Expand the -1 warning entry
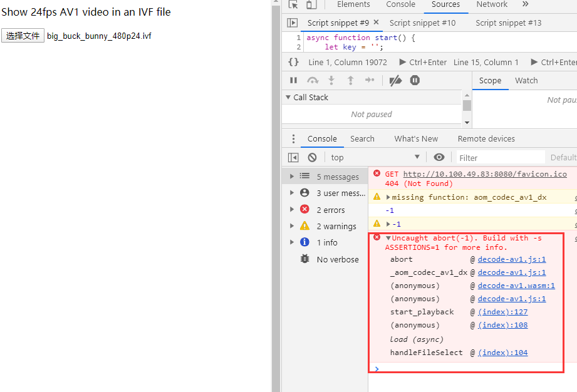 pyautogui.click(x=388, y=224)
